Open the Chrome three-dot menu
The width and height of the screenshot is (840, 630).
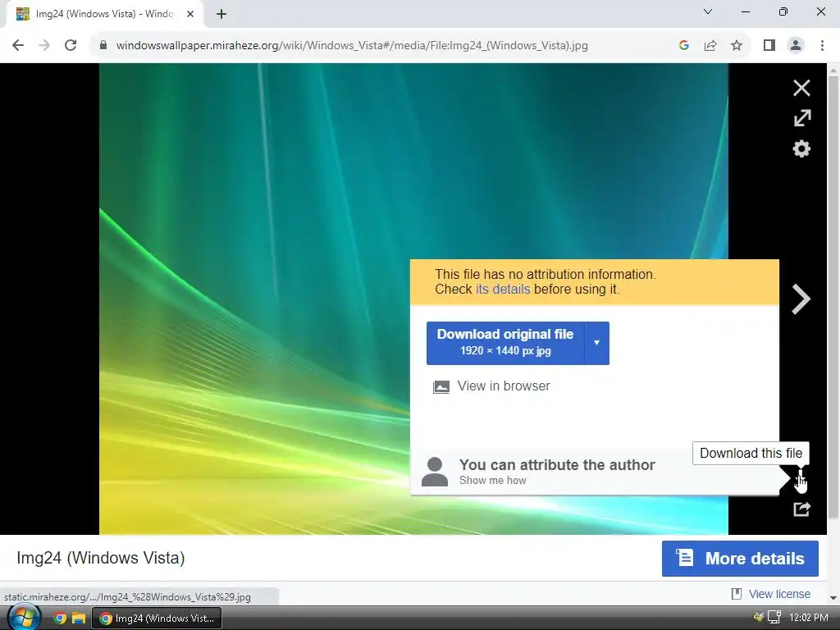pos(822,46)
